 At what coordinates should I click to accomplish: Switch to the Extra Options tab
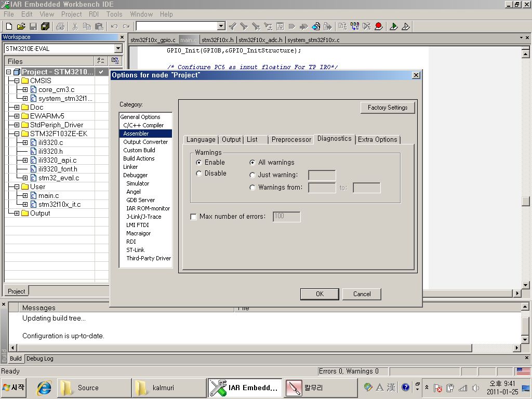(x=377, y=139)
